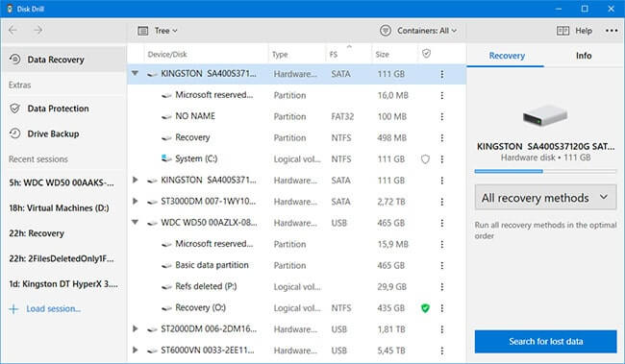Click the Disk Drill app icon in title bar
The image size is (625, 364).
point(10,9)
